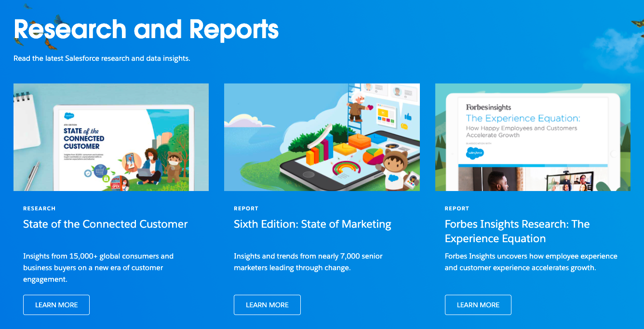Click the 'Research and Reports' page heading
This screenshot has height=329, width=644.
tap(146, 30)
